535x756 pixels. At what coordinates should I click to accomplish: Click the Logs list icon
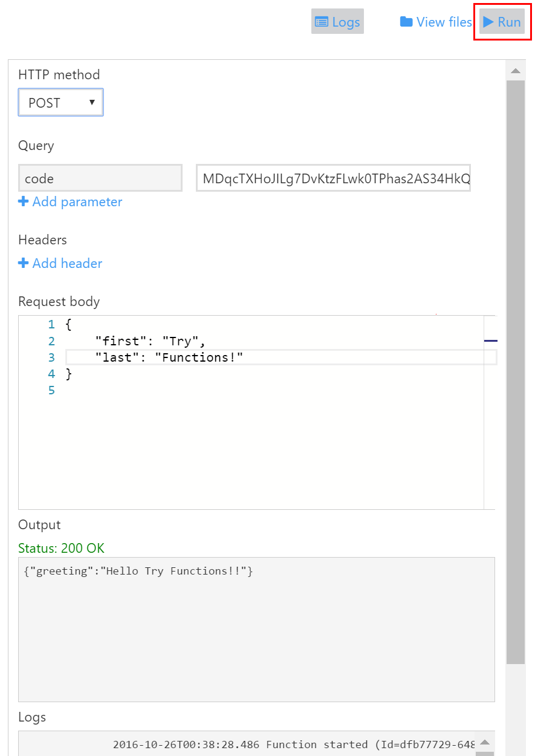pos(322,22)
